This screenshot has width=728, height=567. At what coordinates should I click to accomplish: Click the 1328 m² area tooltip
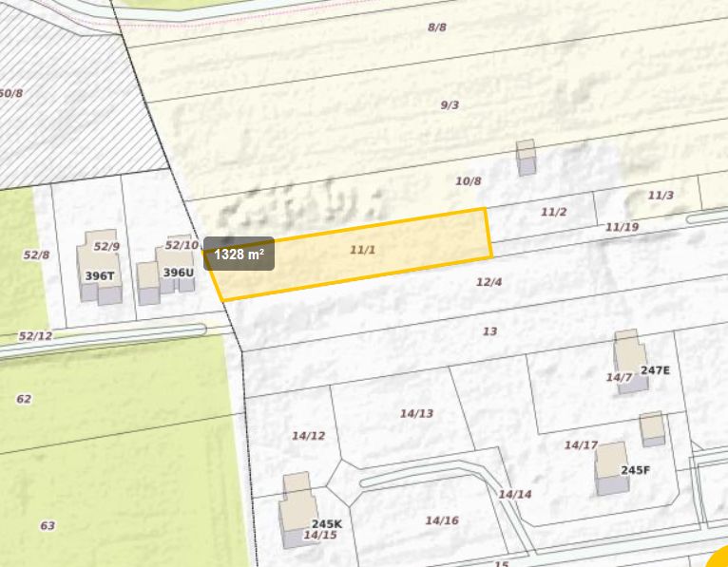(239, 254)
